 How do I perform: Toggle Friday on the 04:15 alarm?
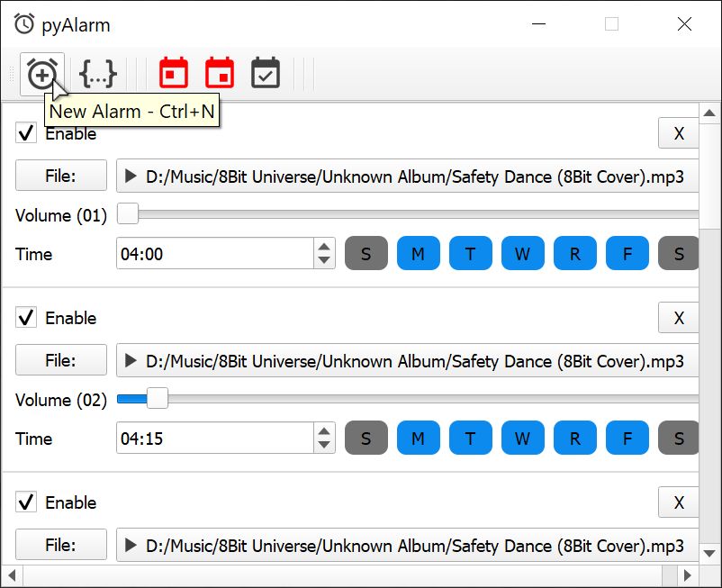pyautogui.click(x=627, y=438)
